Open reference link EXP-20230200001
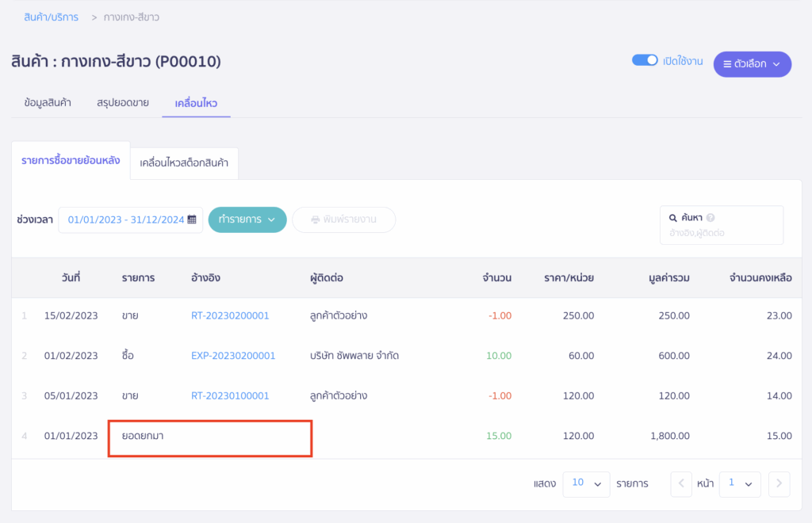Screen dimensions: 812x523 tap(233, 356)
